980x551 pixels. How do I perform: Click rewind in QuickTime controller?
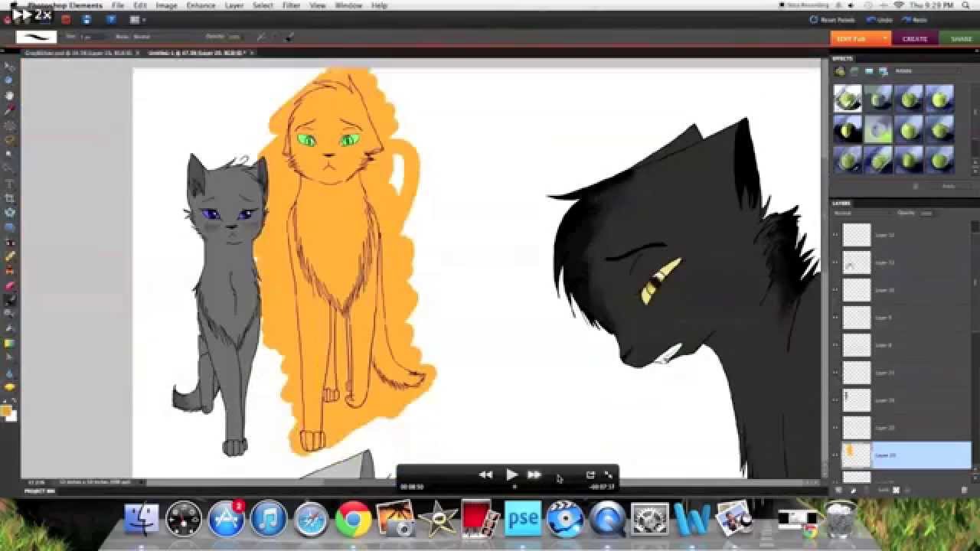[485, 474]
